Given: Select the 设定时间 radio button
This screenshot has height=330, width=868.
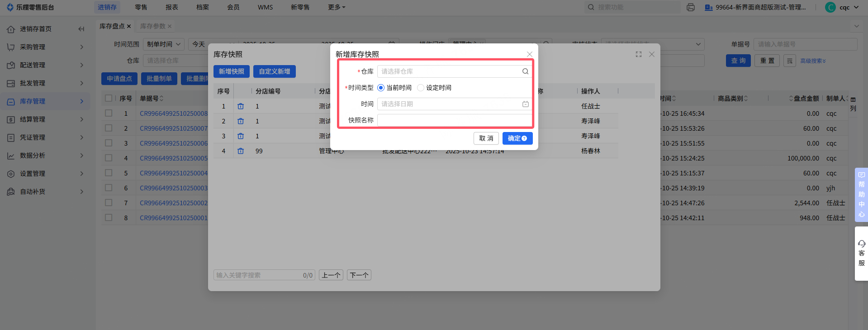Looking at the screenshot, I should [x=421, y=88].
